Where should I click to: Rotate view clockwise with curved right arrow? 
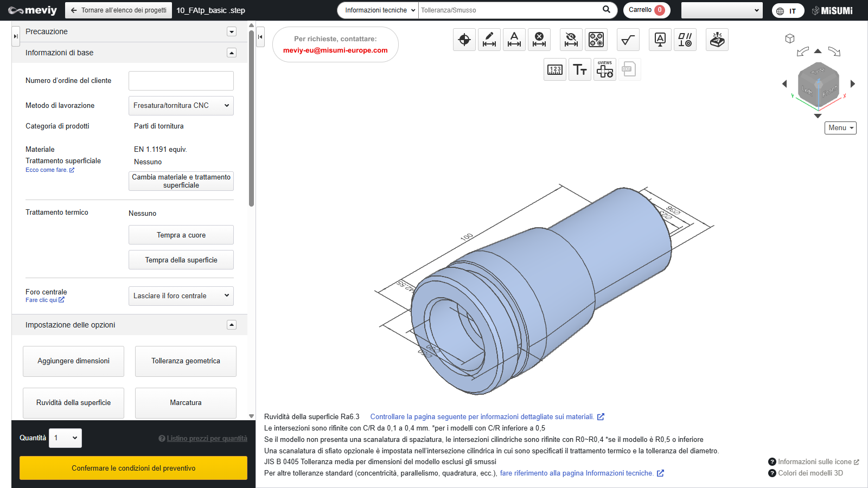pos(834,52)
